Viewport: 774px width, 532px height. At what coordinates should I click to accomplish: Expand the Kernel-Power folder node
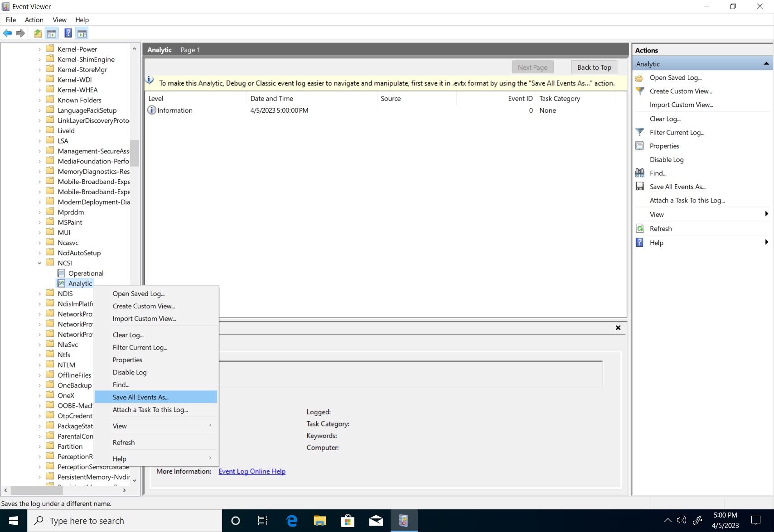(40, 49)
